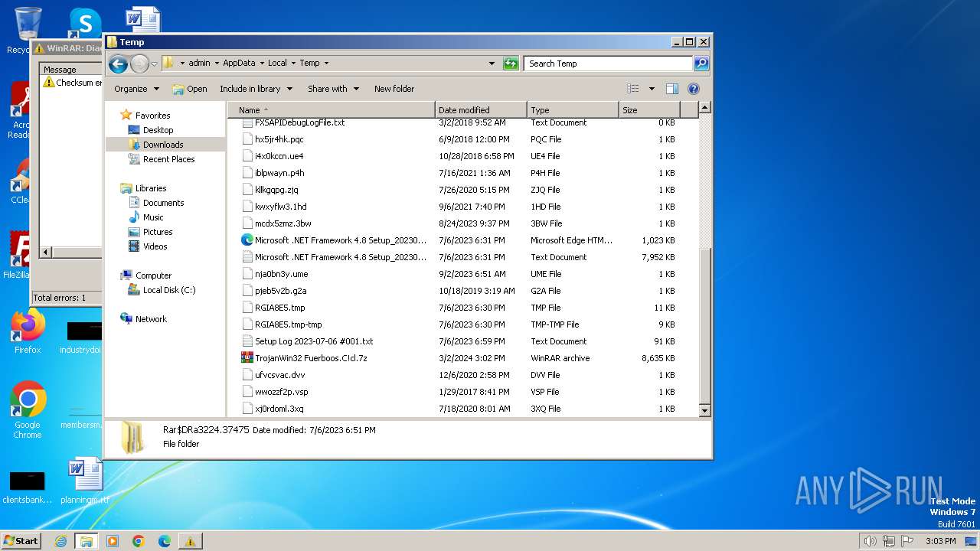
Task: Click the Search magnifier icon
Action: (701, 64)
